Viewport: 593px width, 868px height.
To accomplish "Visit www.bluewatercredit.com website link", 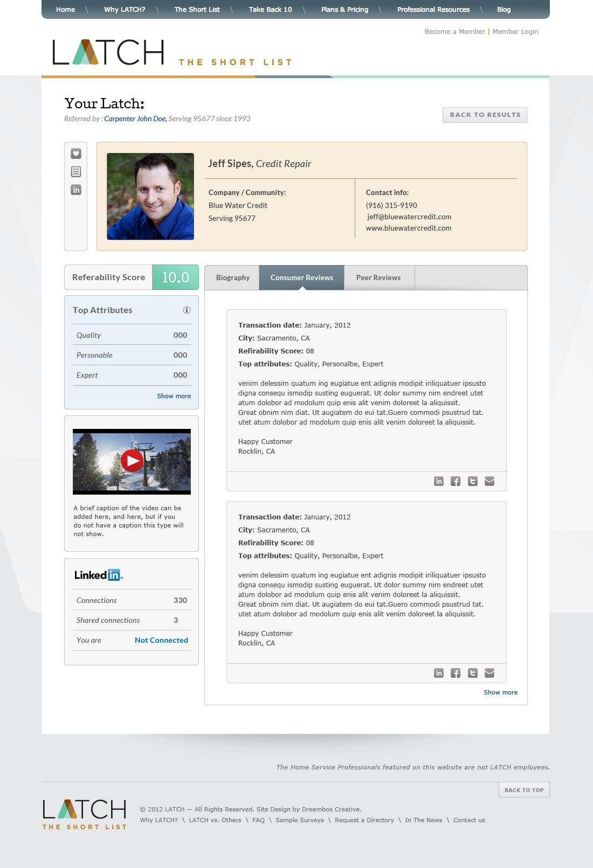I will (x=409, y=228).
